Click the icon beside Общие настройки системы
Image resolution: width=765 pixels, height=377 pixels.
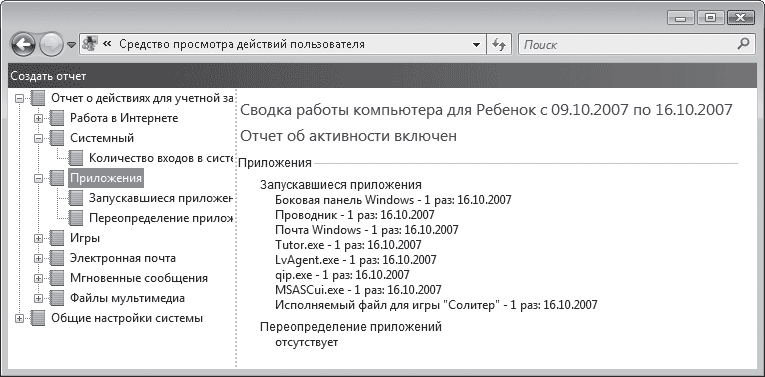tap(38, 318)
